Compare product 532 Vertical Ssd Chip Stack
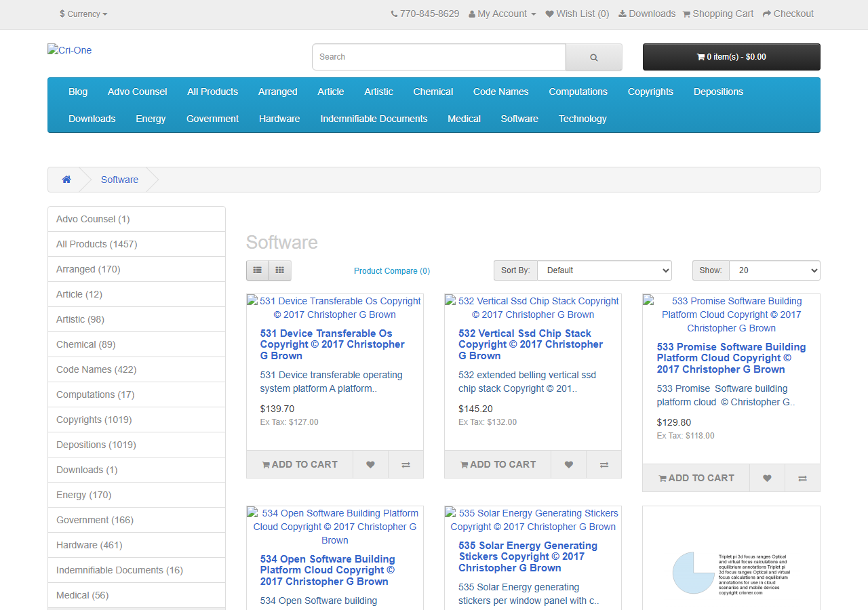The height and width of the screenshot is (610, 868). click(x=604, y=464)
